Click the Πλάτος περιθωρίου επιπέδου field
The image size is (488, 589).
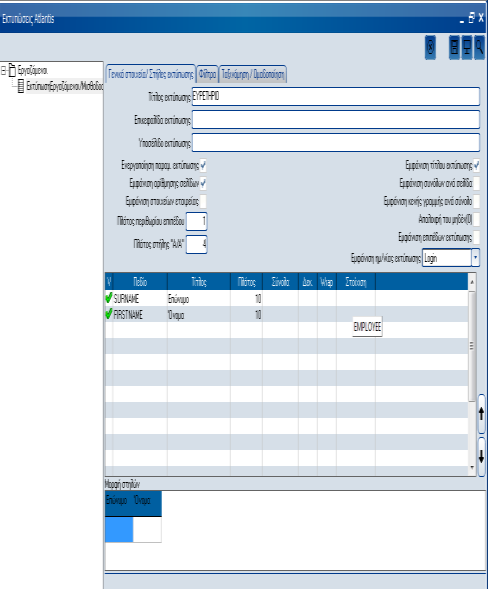pyautogui.click(x=196, y=221)
